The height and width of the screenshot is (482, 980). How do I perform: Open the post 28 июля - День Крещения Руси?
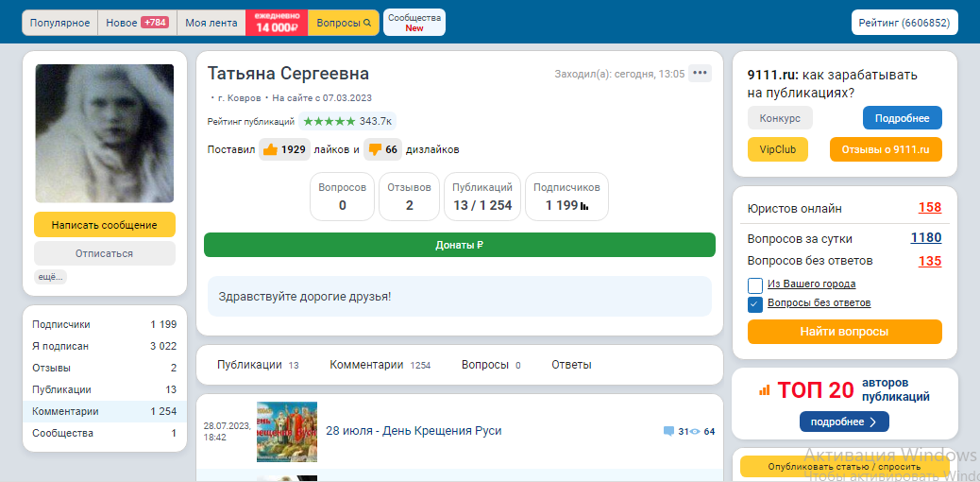[x=414, y=431]
